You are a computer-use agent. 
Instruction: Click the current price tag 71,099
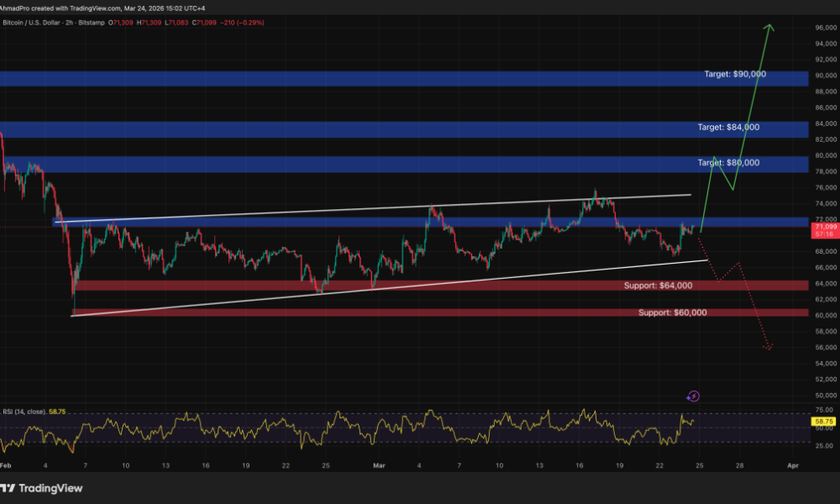coord(825,228)
